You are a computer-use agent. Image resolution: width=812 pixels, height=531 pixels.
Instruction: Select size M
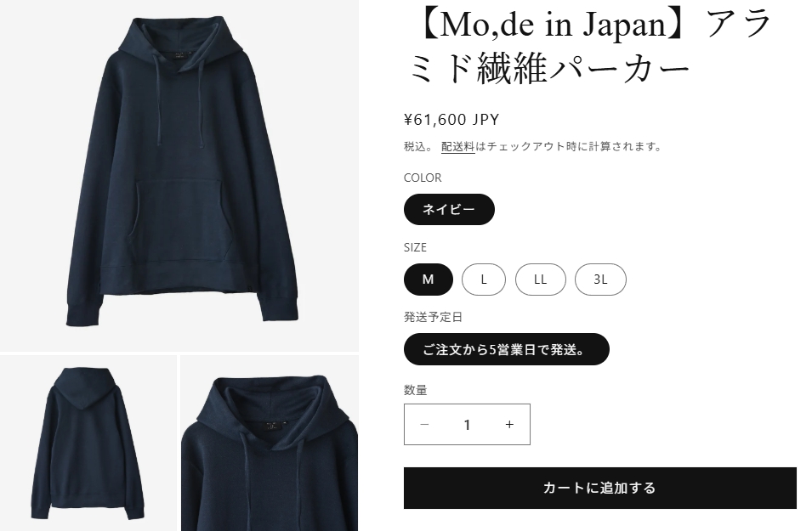(429, 280)
